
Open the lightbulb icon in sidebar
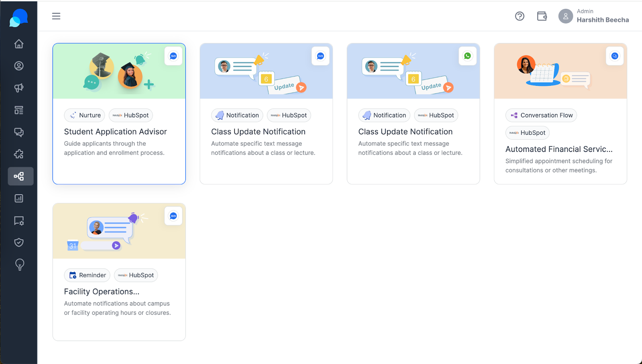(19, 265)
